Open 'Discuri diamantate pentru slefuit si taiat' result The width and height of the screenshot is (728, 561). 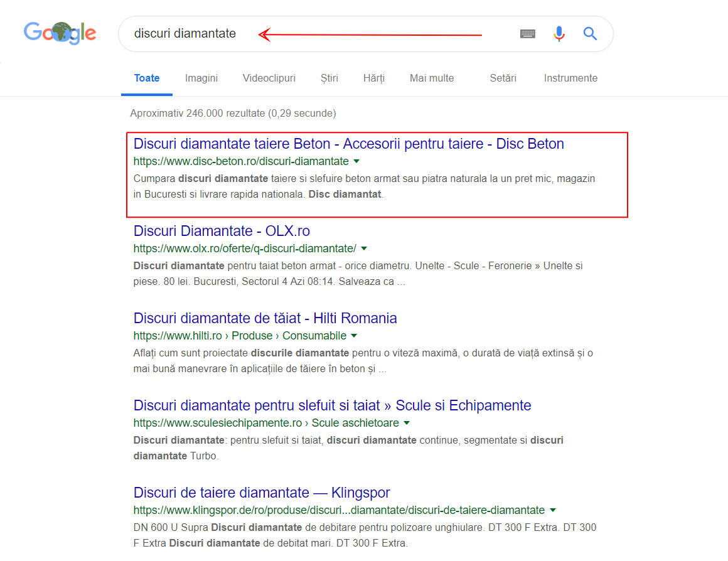click(x=332, y=405)
